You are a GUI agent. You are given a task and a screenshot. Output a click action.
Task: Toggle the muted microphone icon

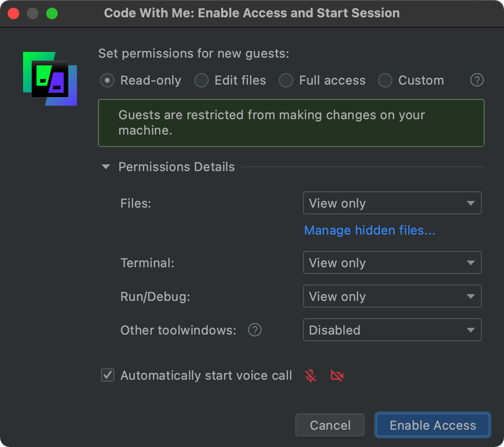tap(311, 376)
